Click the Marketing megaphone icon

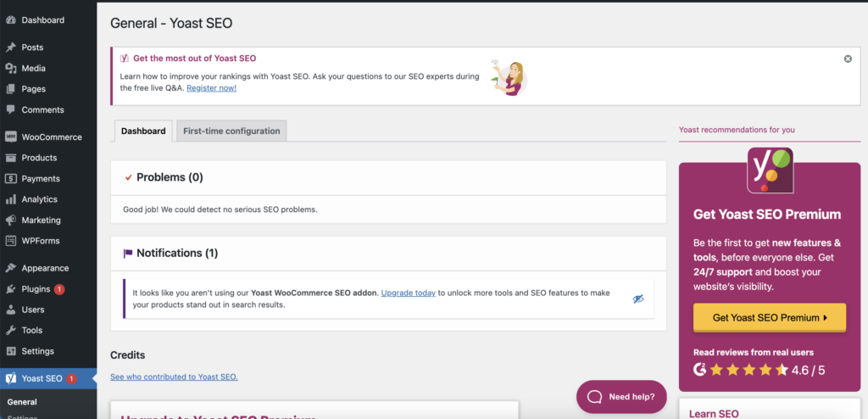pyautogui.click(x=11, y=220)
